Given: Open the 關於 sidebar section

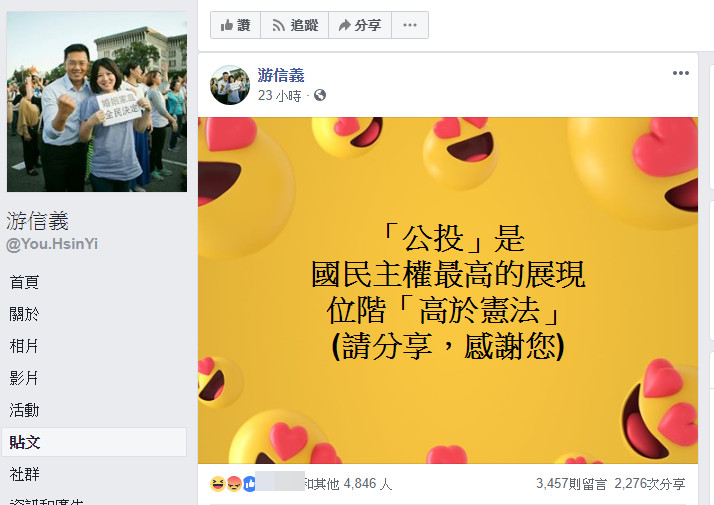Looking at the screenshot, I should 25,314.
